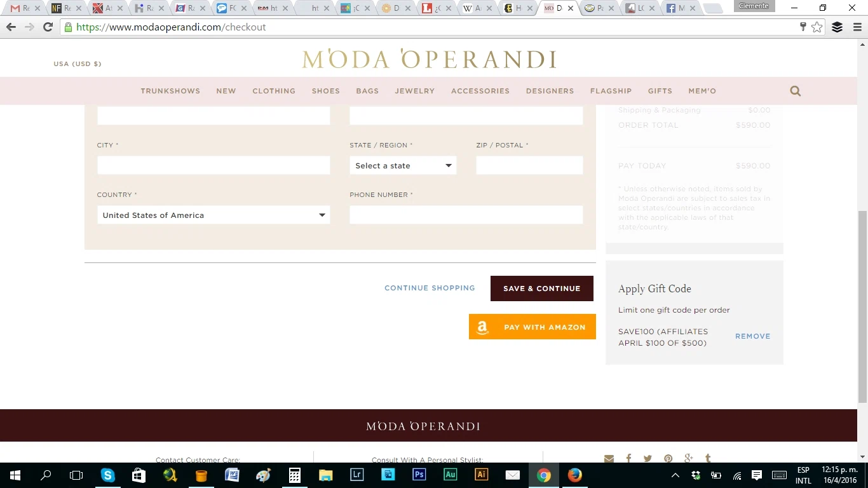Open the Pinterest icon in footer
The image size is (868, 488).
click(668, 459)
